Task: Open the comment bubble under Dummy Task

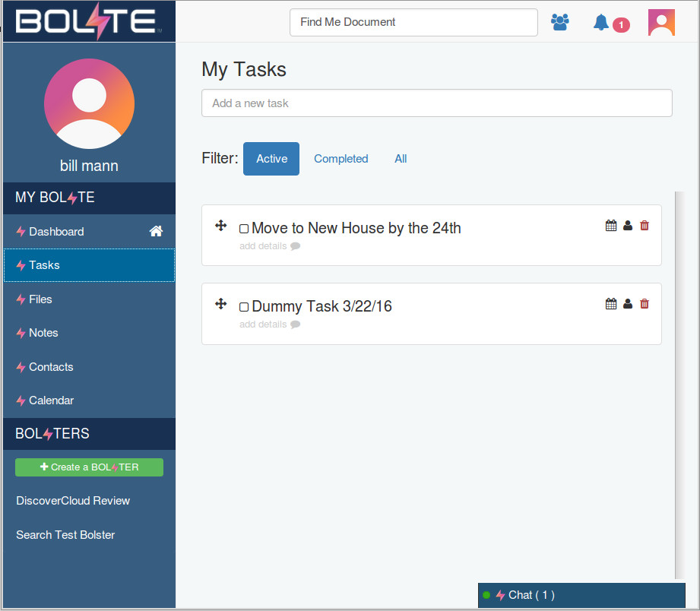Action: point(295,324)
